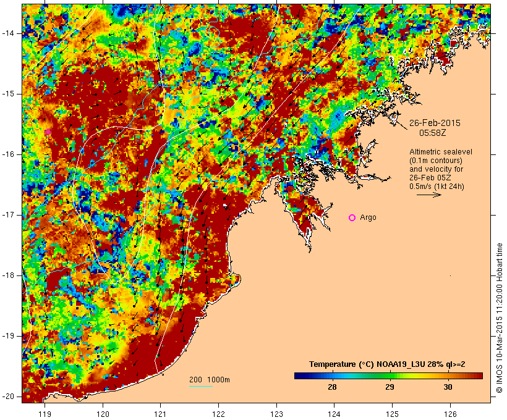507x420 pixels.
Task: Click the '124' longitude axis label
Action: [334, 414]
